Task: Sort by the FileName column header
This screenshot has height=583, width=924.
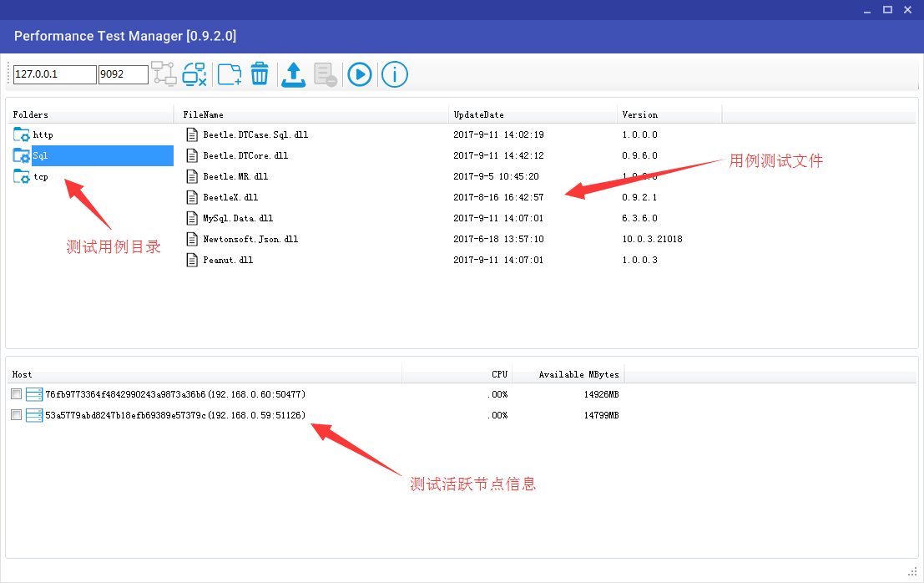Action: pos(311,115)
